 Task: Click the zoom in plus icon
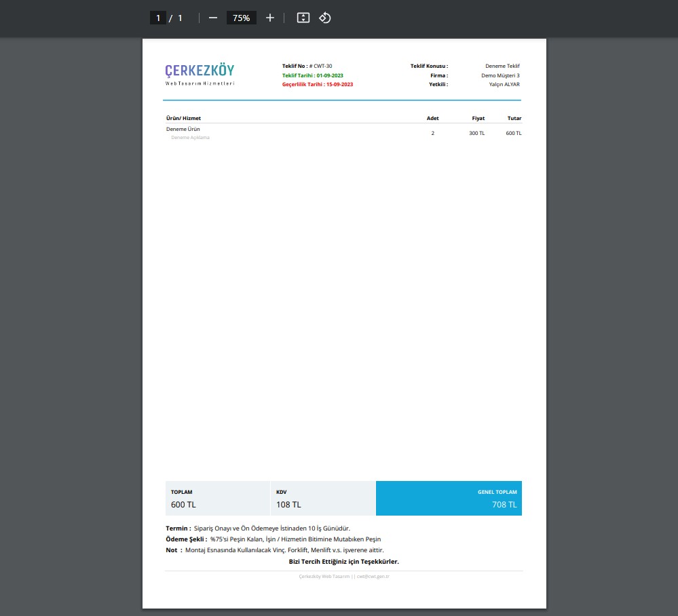270,18
